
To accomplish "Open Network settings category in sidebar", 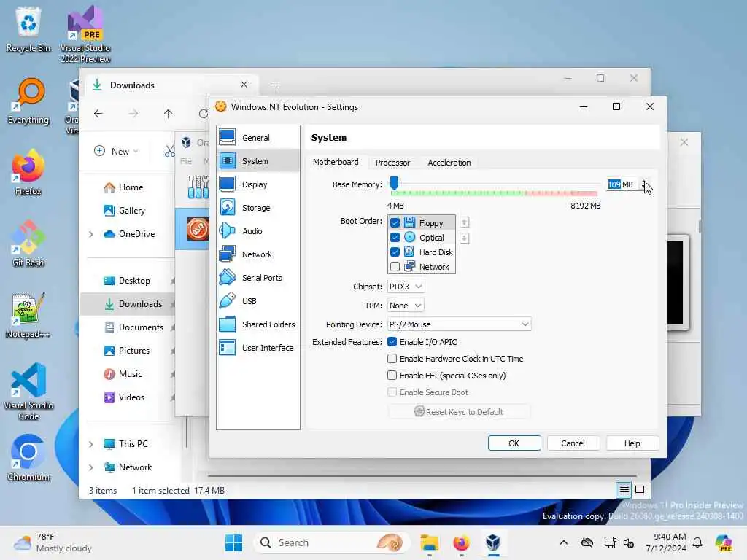I will pos(258,254).
